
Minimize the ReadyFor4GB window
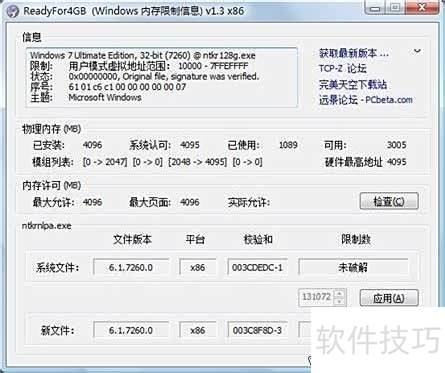[375, 8]
